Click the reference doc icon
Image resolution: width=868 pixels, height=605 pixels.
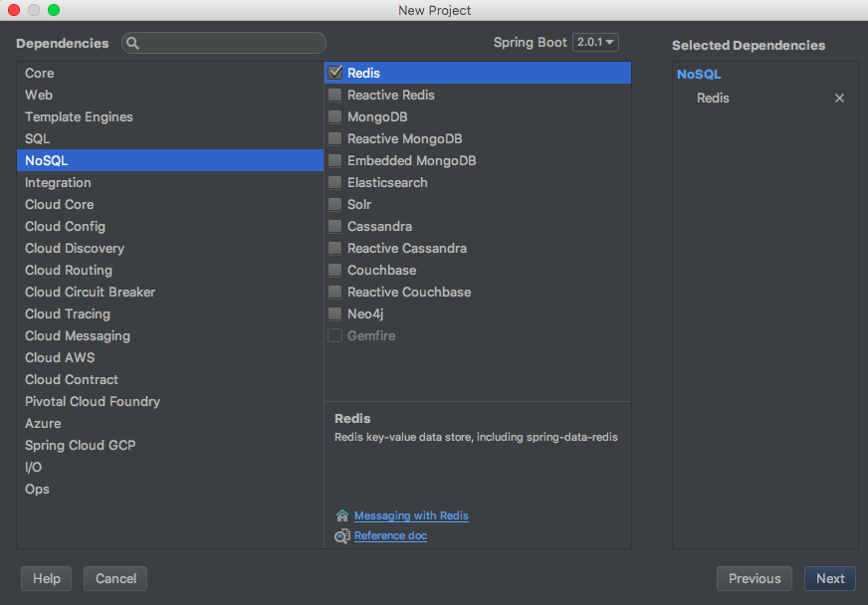pyautogui.click(x=342, y=535)
